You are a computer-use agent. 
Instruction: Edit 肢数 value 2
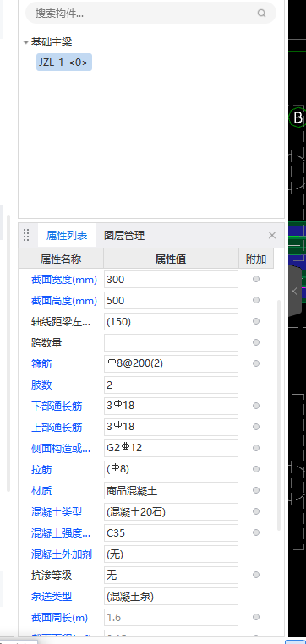pyautogui.click(x=171, y=385)
